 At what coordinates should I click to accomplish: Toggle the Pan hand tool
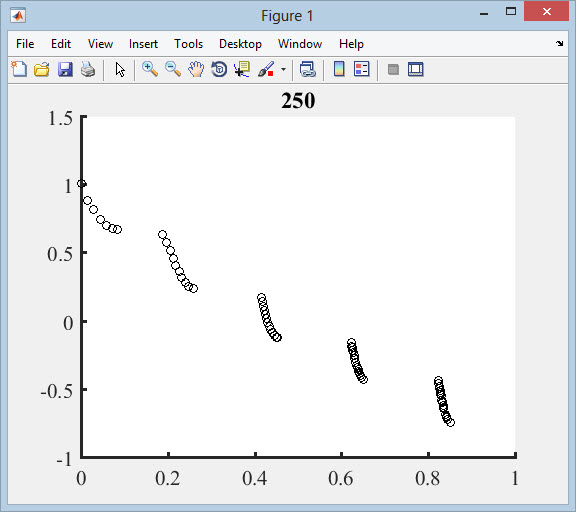(x=196, y=69)
